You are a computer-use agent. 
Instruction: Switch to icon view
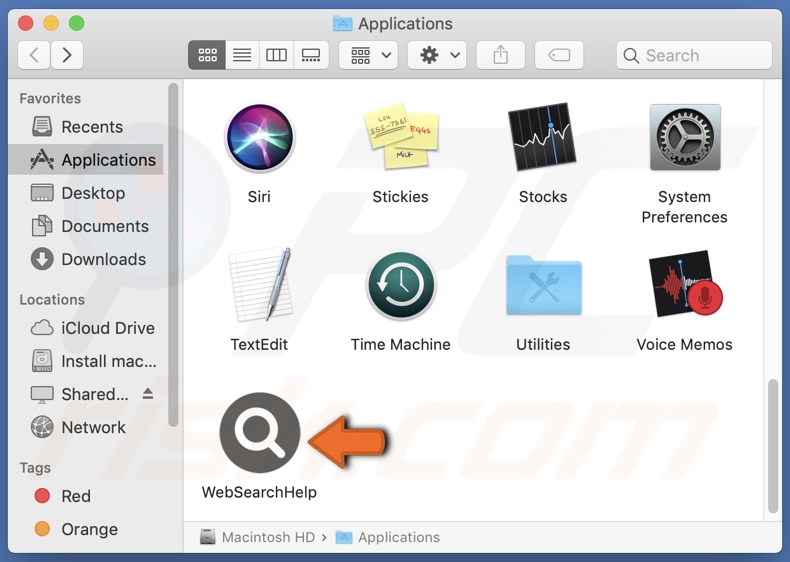coord(207,55)
